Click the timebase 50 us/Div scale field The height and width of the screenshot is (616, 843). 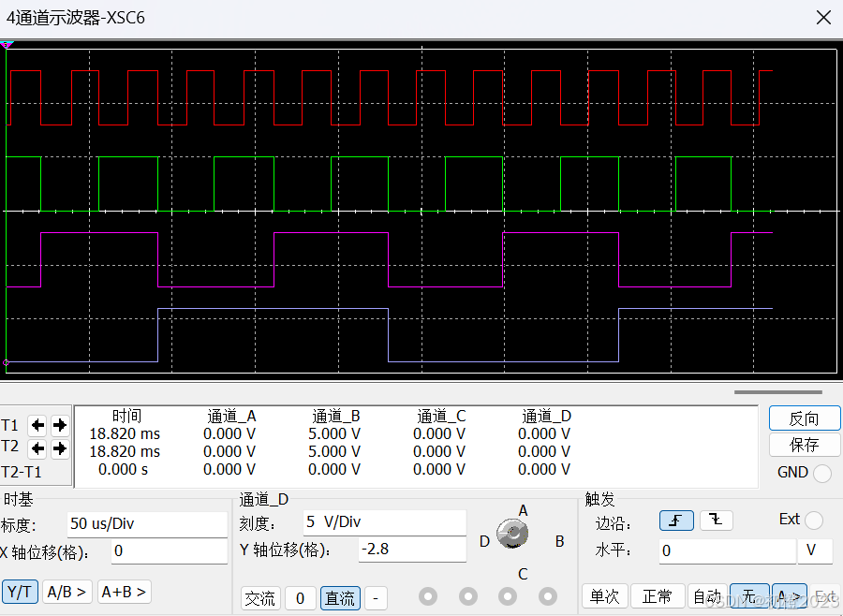pos(148,524)
